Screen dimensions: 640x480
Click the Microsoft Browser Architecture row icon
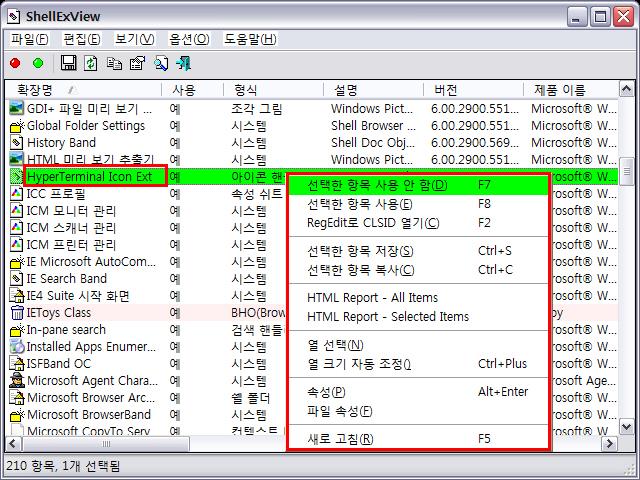pyautogui.click(x=16, y=398)
